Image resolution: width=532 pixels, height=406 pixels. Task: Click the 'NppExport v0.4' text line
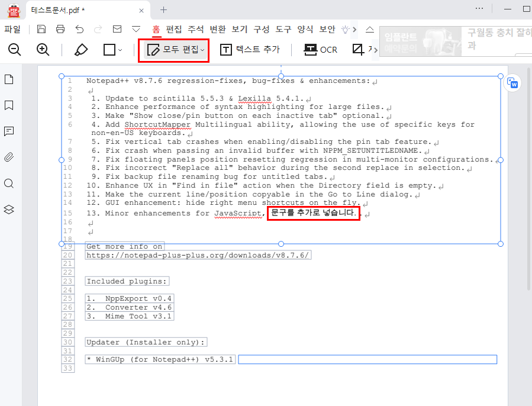coord(129,298)
